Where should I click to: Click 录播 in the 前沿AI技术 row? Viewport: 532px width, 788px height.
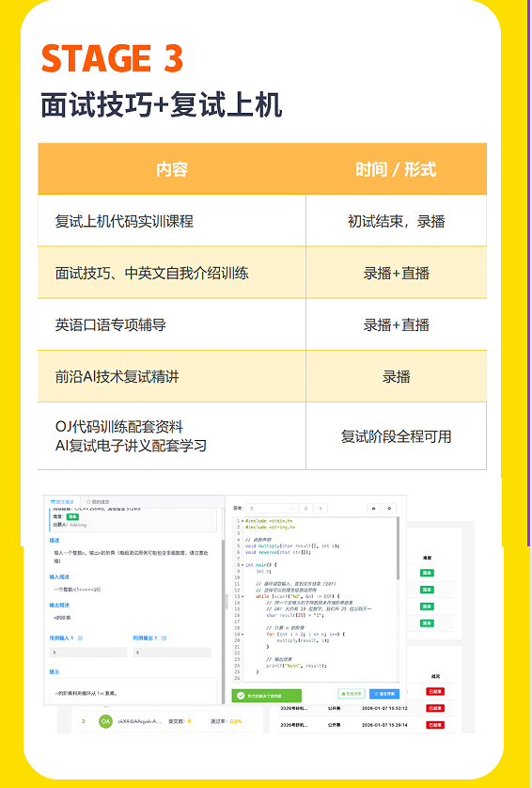pos(396,376)
